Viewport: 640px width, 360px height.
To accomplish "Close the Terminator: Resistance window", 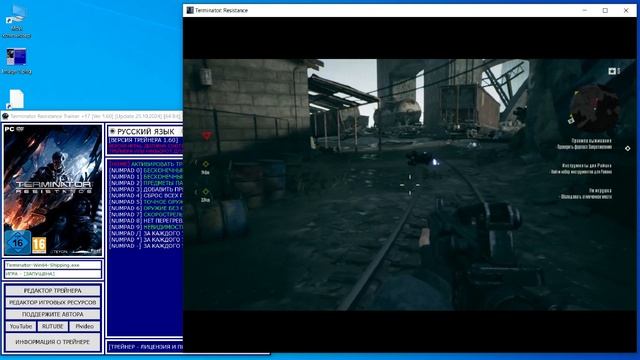I will click(x=626, y=10).
